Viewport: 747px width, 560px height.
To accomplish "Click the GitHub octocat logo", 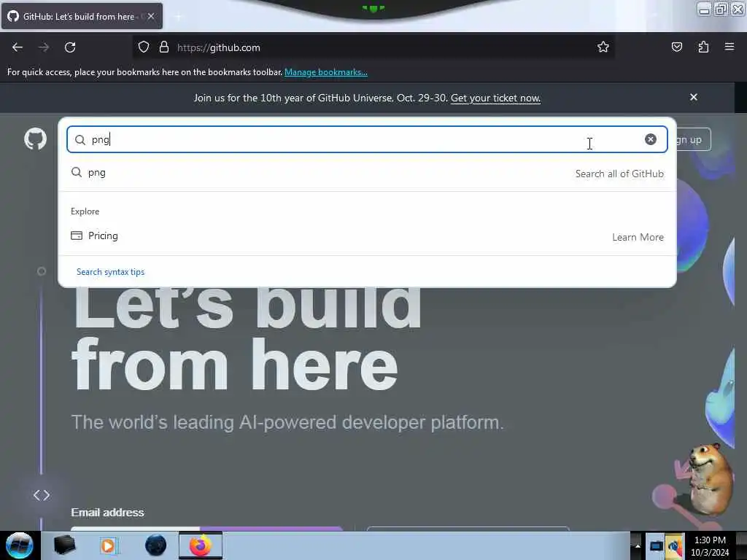I will (x=35, y=139).
